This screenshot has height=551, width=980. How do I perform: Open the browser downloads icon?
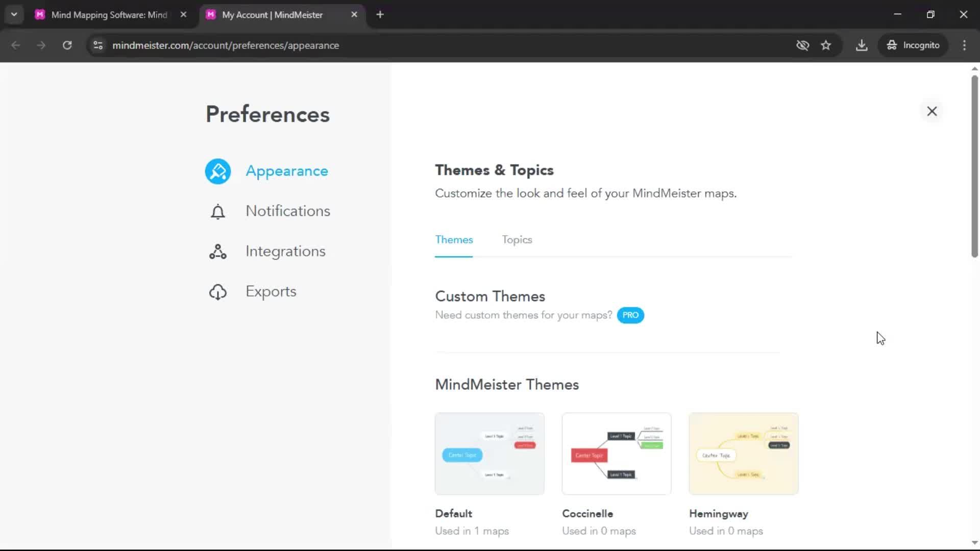click(x=862, y=45)
